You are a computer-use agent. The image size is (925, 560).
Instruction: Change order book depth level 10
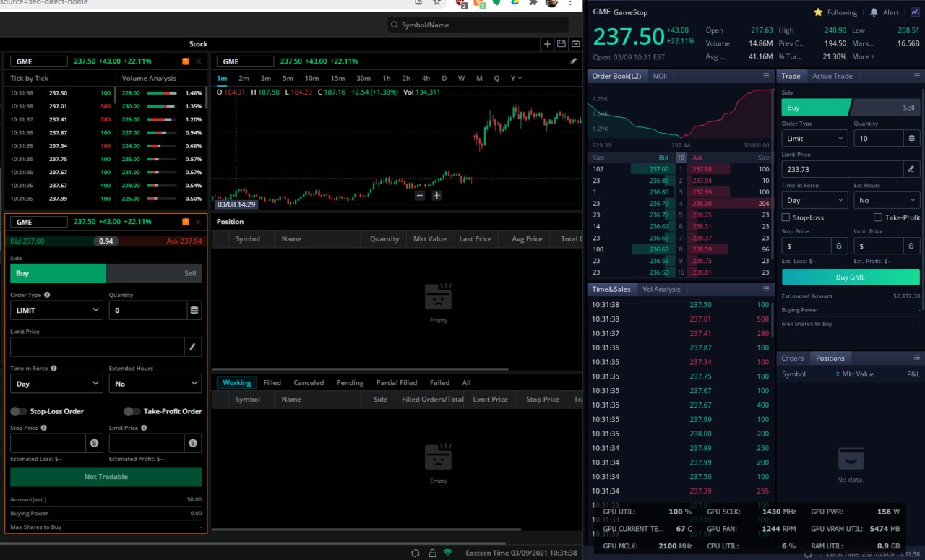pyautogui.click(x=681, y=158)
